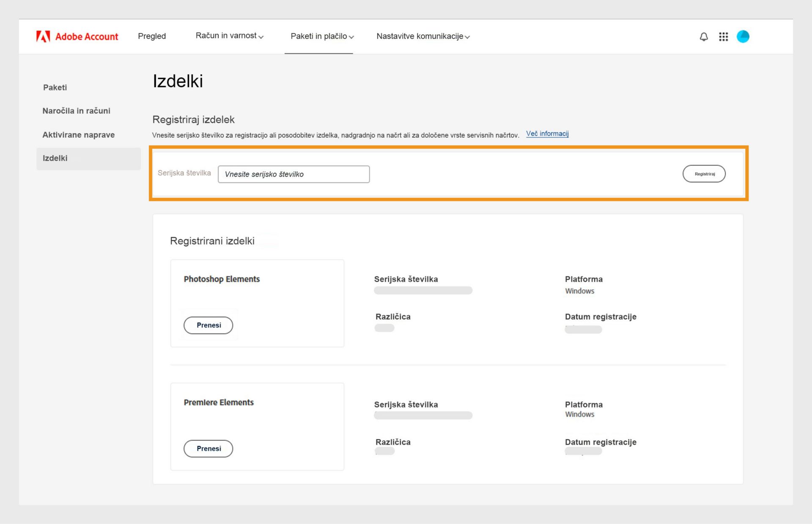Download Premiere Elements with Prenesi
The height and width of the screenshot is (524, 812).
208,448
